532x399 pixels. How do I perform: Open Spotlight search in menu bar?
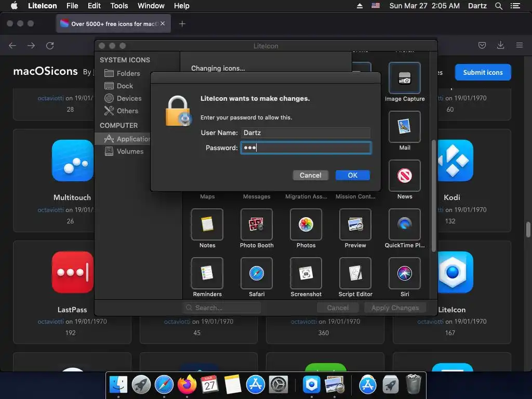pos(498,6)
